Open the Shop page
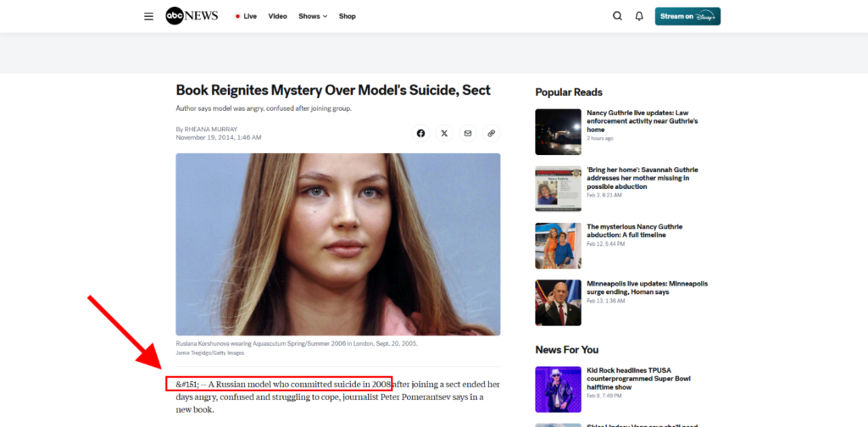Screen dimensions: 868x427 click(348, 16)
